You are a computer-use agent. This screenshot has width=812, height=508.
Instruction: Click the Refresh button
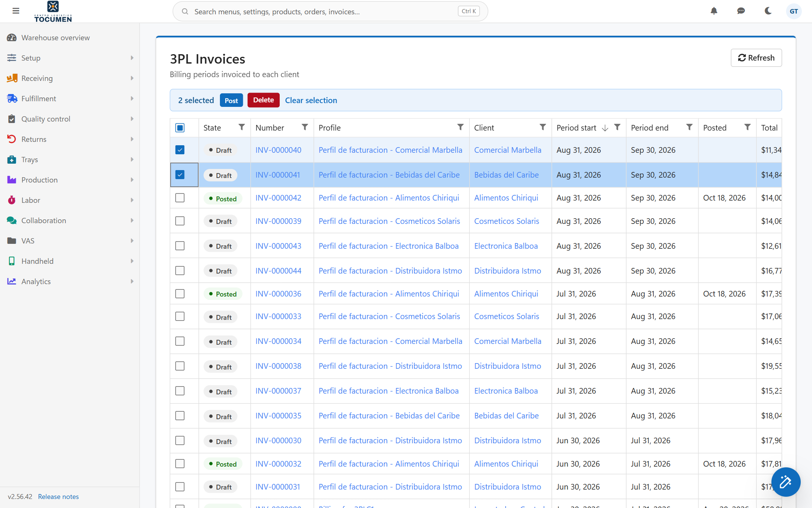click(756, 58)
